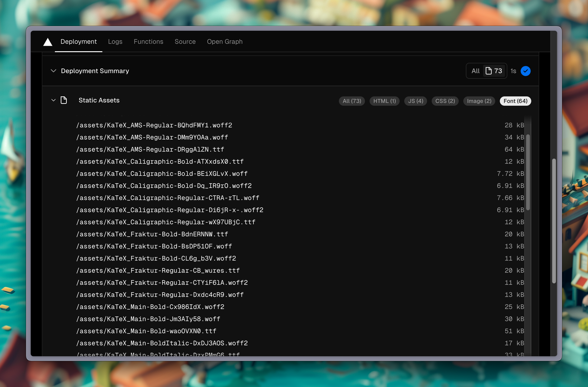Click the 30 kB size value
The image size is (588, 387).
coord(514,319)
